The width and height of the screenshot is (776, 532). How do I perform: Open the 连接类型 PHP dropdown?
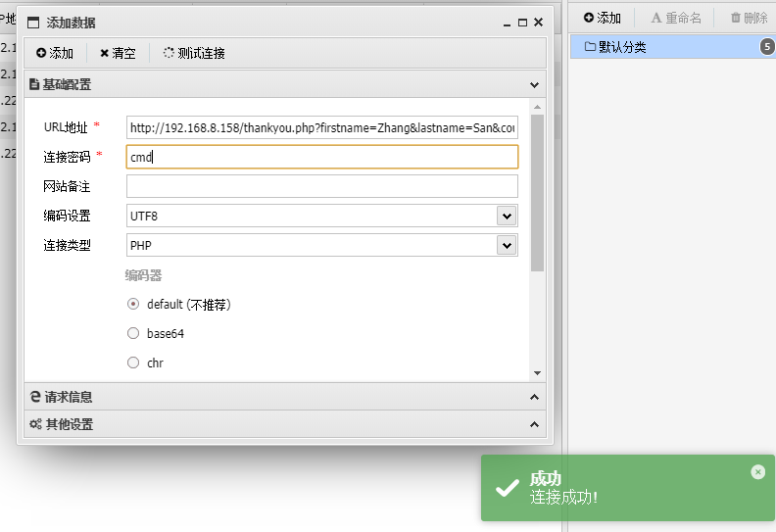point(507,245)
